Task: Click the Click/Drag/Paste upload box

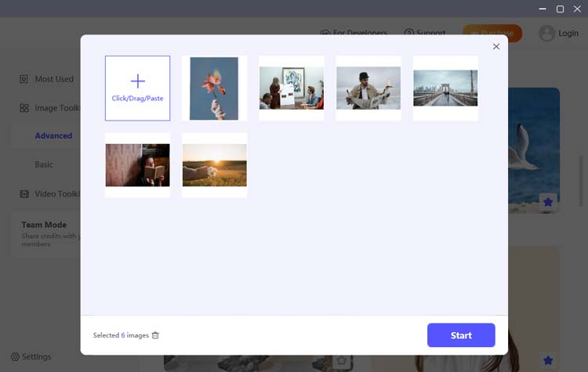Action: tap(137, 88)
